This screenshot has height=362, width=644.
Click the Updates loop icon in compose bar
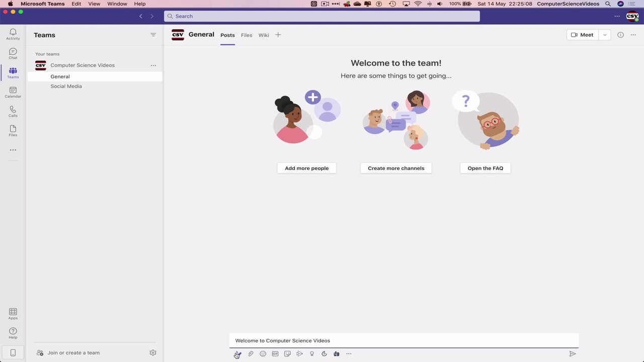pos(324,354)
